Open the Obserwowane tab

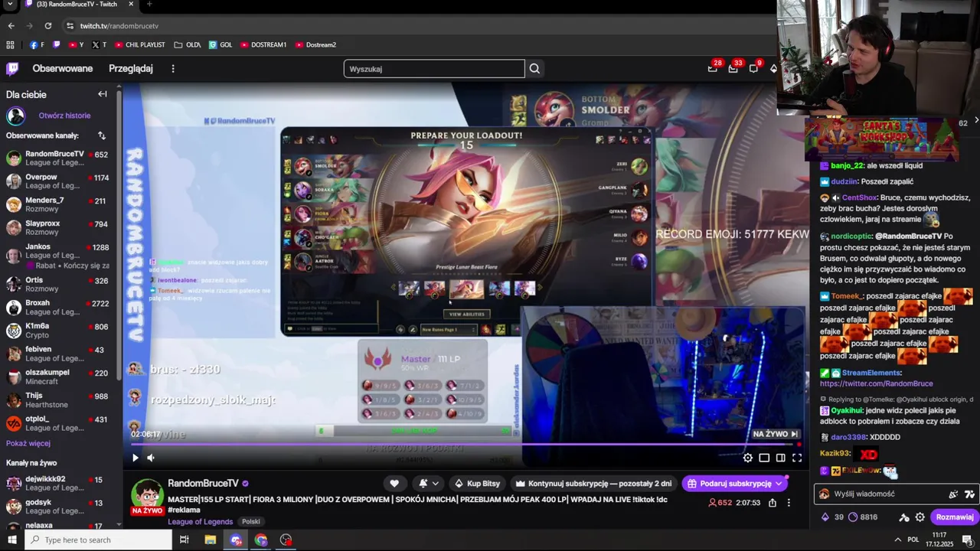[63, 69]
